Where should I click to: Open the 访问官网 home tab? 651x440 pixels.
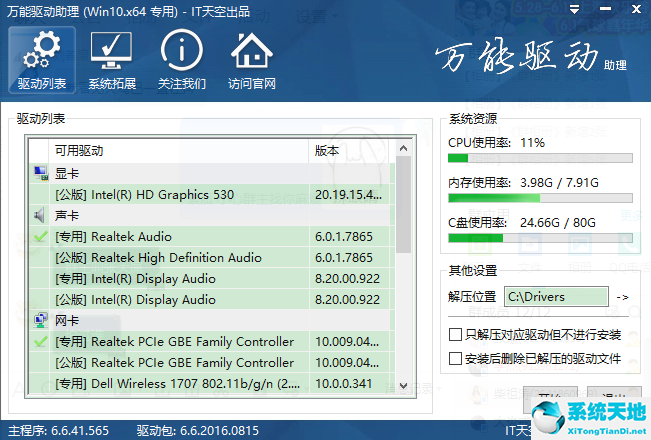tap(252, 60)
